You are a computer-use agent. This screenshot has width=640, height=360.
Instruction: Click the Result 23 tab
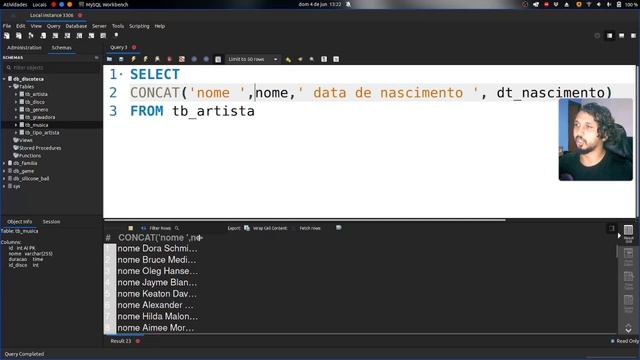coord(121,341)
